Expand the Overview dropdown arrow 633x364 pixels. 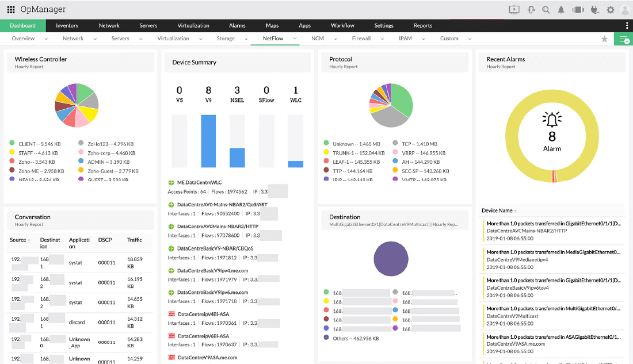pyautogui.click(x=46, y=39)
